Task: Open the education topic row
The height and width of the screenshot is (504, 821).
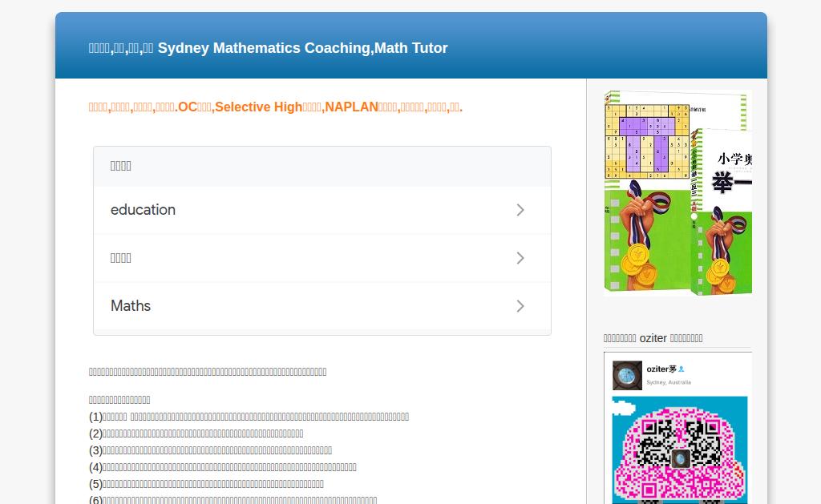Action: pyautogui.click(x=322, y=210)
